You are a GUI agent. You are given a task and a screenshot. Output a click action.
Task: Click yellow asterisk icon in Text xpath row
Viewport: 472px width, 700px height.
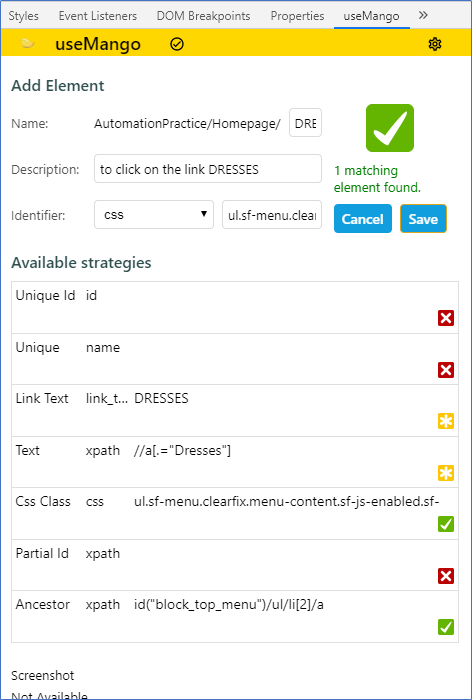click(x=446, y=473)
